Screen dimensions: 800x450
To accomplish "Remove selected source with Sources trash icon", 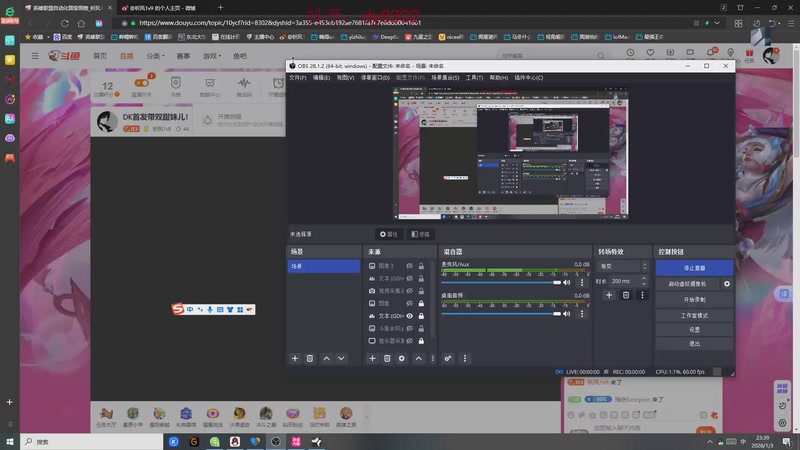I will tap(387, 359).
